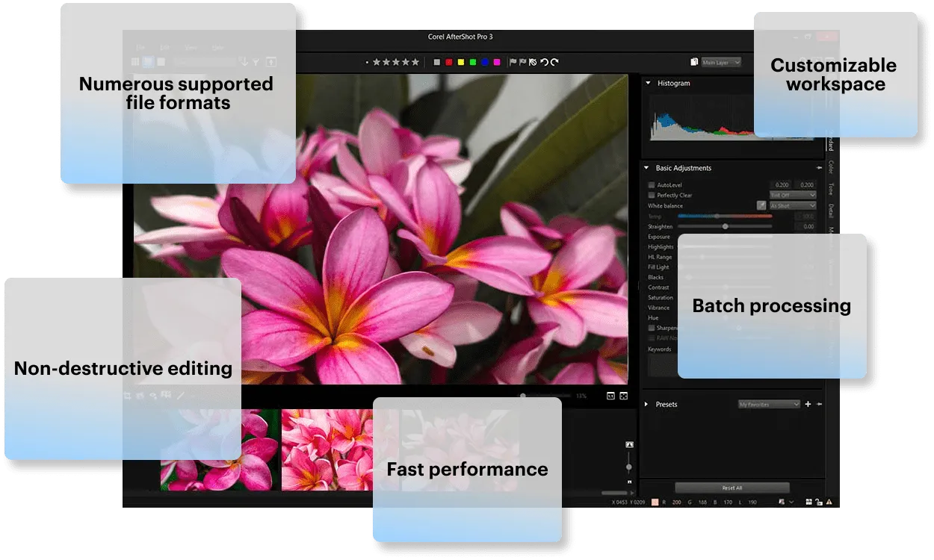The width and height of the screenshot is (934, 560).
Task: Click the 1:1 zoom icon below preview
Action: (x=610, y=396)
